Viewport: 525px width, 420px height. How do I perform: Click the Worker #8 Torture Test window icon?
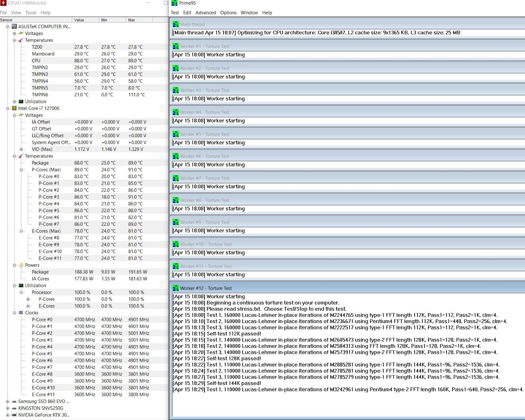click(x=175, y=200)
